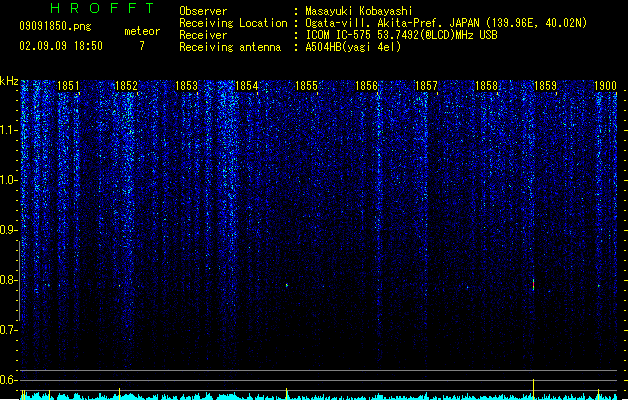Click the Receiving antenna label
This screenshot has width=629, height=400.
tap(230, 47)
